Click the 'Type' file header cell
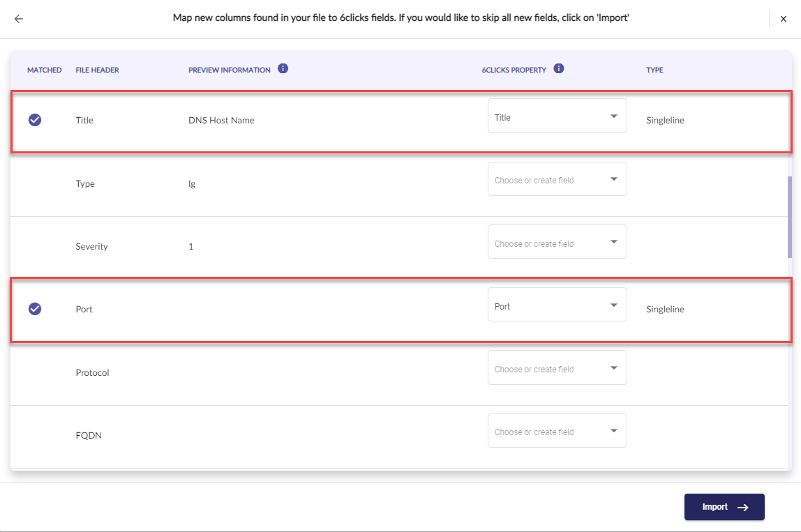Image resolution: width=801 pixels, height=532 pixels. (85, 184)
